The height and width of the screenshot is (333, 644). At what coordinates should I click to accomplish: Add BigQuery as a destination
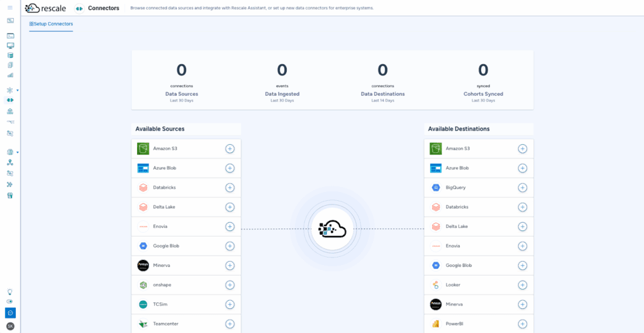pyautogui.click(x=522, y=188)
